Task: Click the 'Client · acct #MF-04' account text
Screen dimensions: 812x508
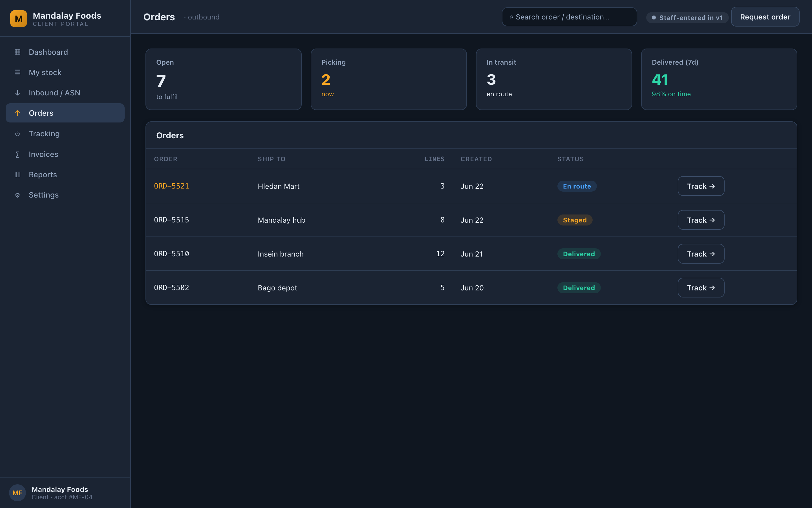Action: 62,497
